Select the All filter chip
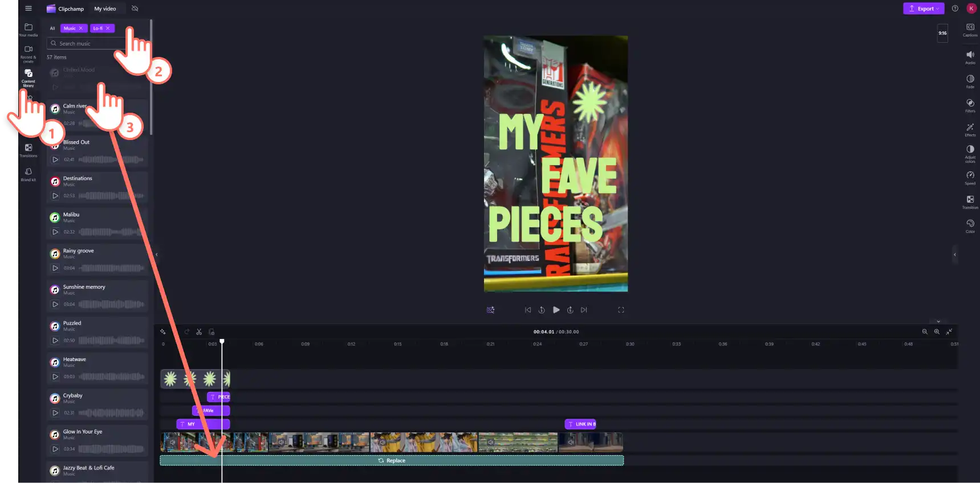This screenshot has height=483, width=980. (x=52, y=28)
